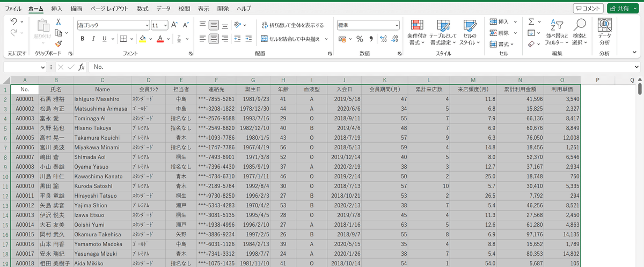The width and height of the screenshot is (644, 267).
Task: Apply comma style number format
Action: coord(371,39)
